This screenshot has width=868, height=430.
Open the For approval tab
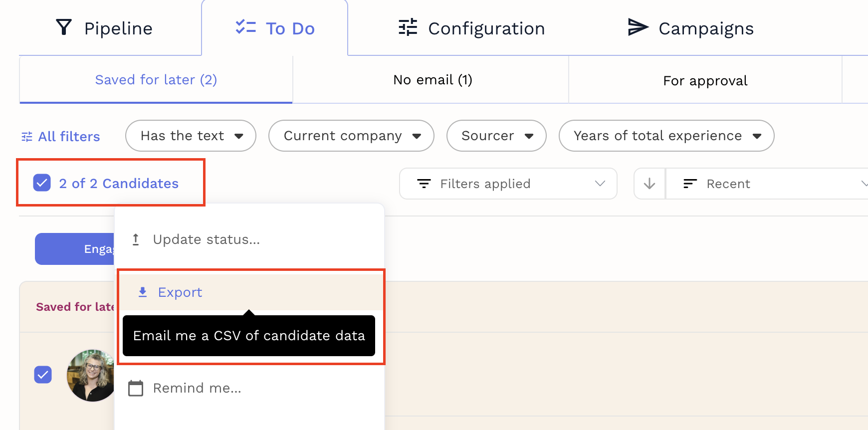[705, 81]
